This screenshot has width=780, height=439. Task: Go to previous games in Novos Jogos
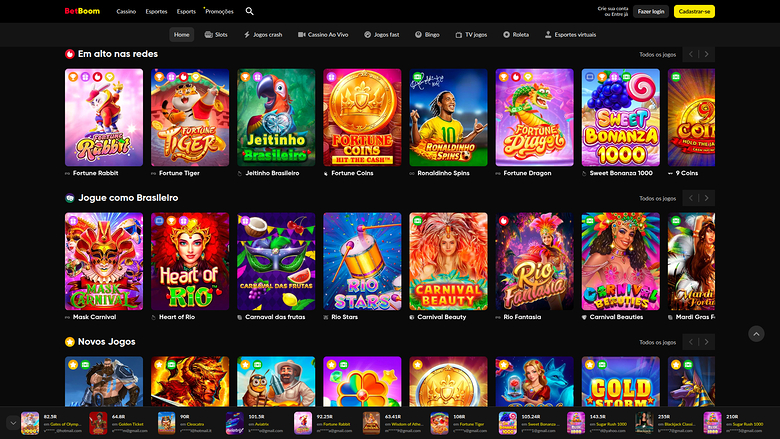690,342
